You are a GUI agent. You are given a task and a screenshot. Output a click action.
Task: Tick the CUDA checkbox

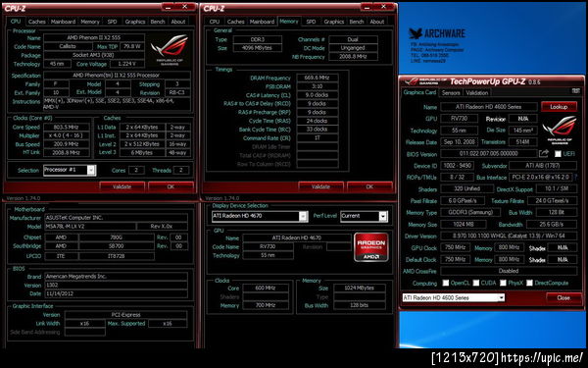(x=476, y=283)
